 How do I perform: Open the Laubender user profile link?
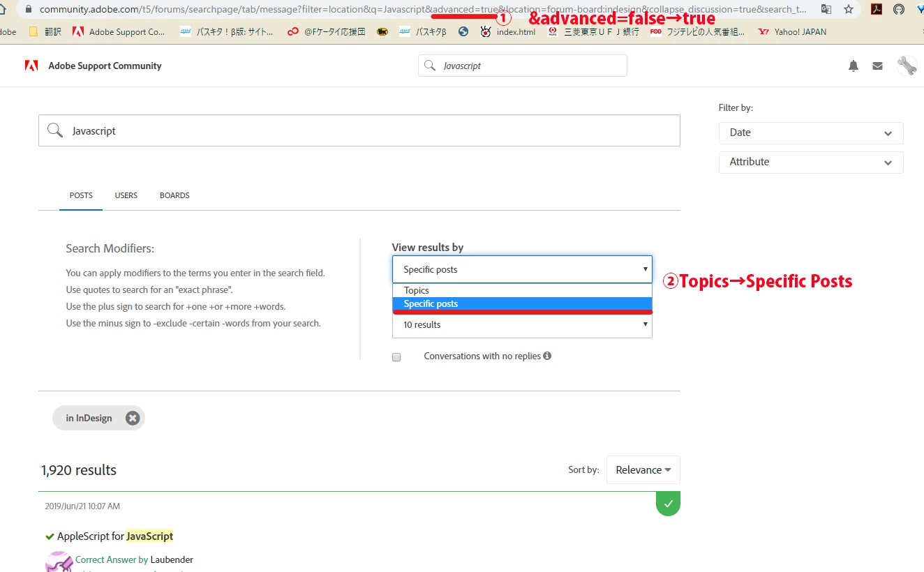172,559
